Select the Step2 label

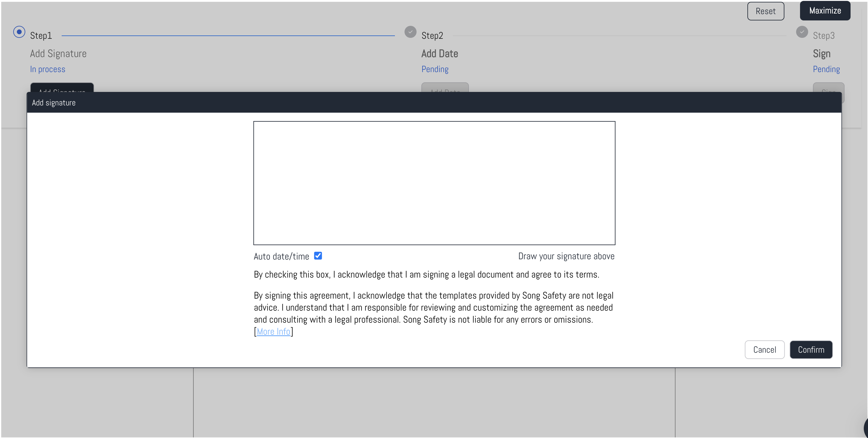pyautogui.click(x=432, y=35)
